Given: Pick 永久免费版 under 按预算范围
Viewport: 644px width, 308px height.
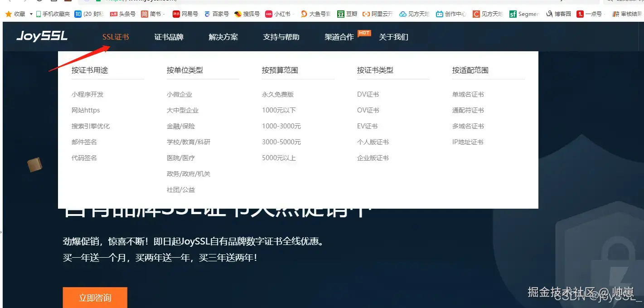Looking at the screenshot, I should click(x=278, y=94).
